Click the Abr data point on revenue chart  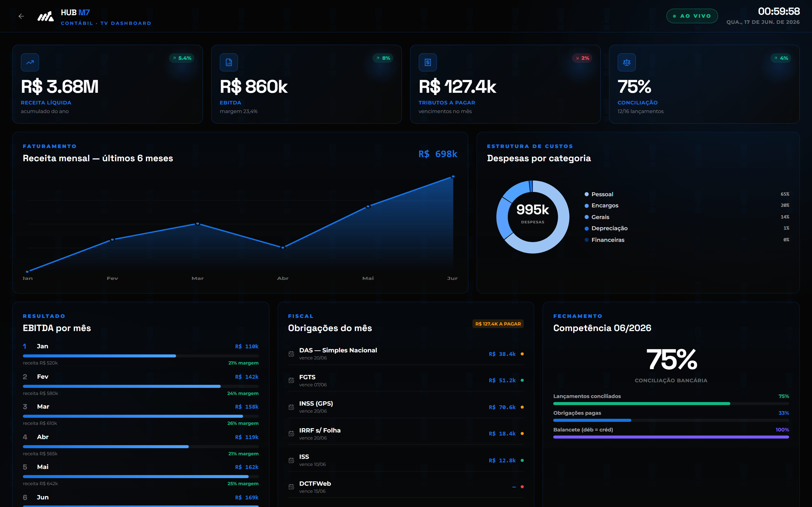pos(283,247)
